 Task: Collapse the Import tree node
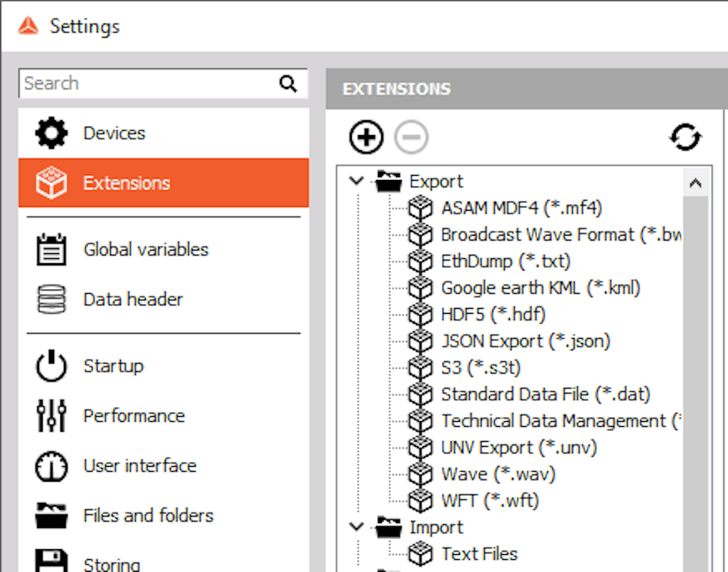pyautogui.click(x=357, y=527)
